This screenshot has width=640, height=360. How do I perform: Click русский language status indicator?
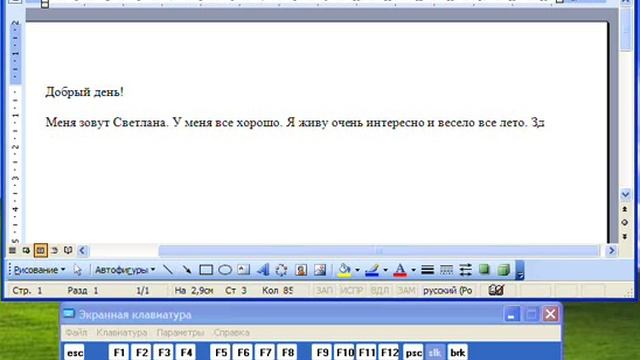[447, 291]
